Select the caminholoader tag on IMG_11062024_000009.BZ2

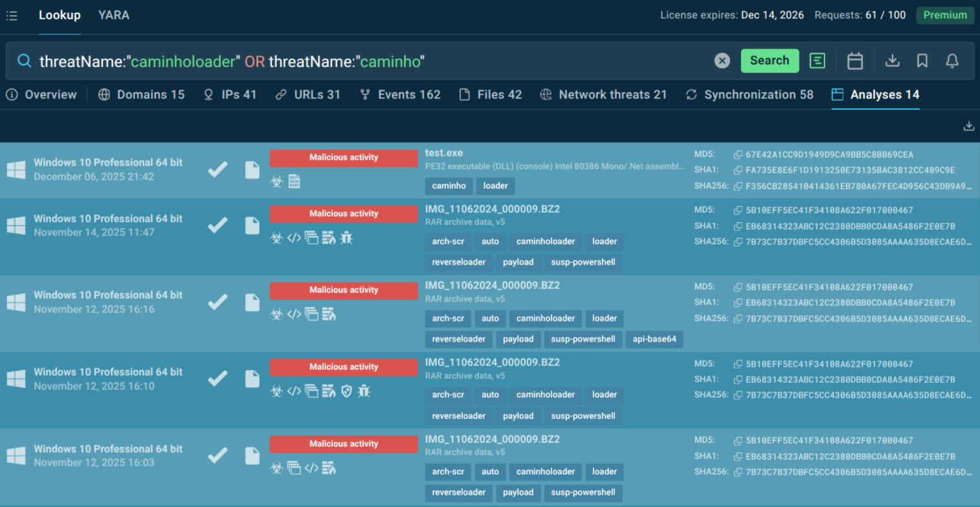544,241
